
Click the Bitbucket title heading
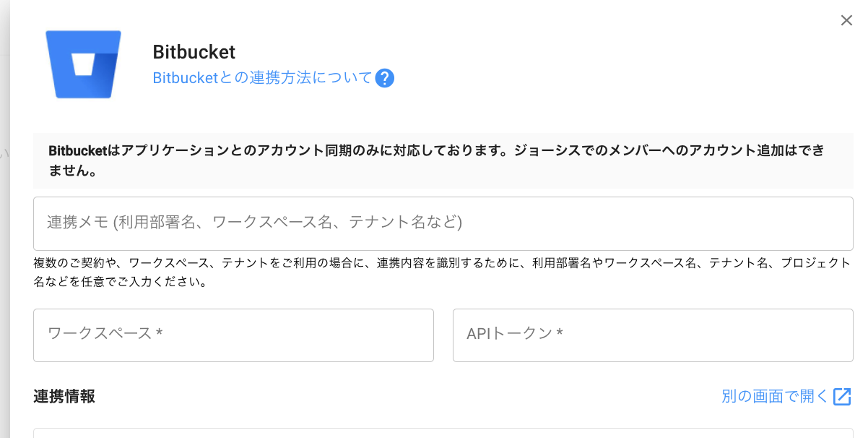(194, 52)
